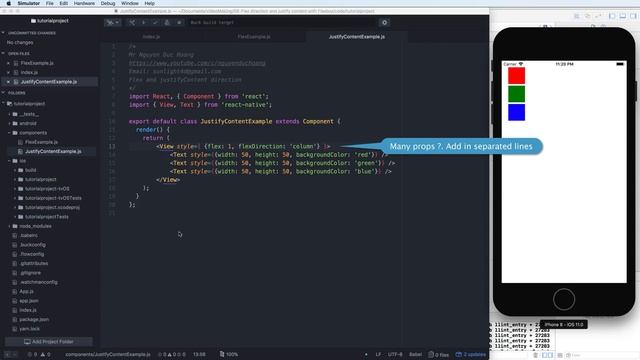Toggle Xcode debug area panel
This screenshot has width=640, height=360.
(x=622, y=16)
